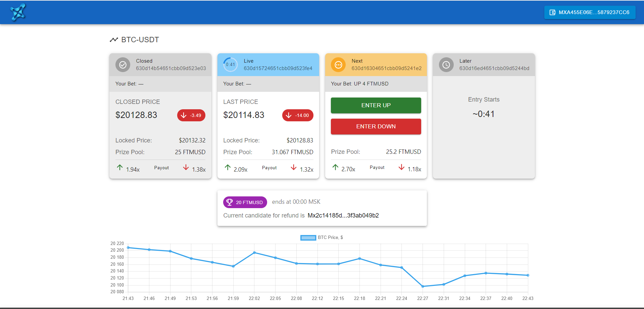Viewport: 644px width, 309px height.
Task: Click prize pool 25.2 FTMUSD value
Action: tap(403, 152)
